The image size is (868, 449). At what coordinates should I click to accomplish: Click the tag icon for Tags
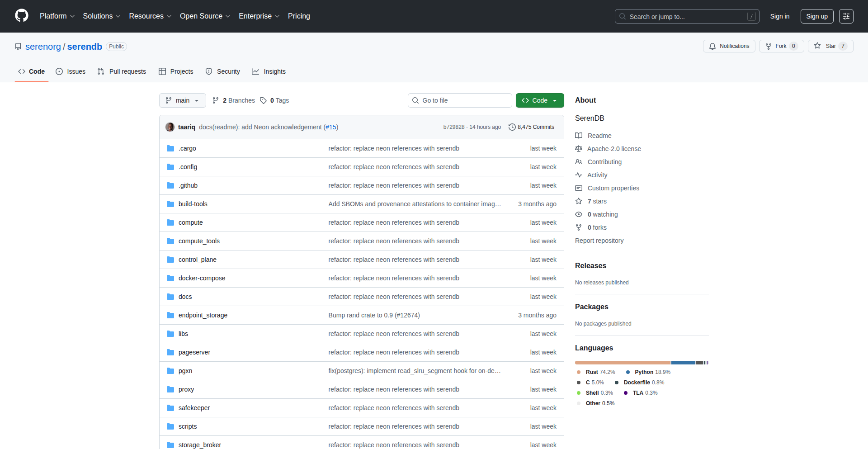click(263, 100)
